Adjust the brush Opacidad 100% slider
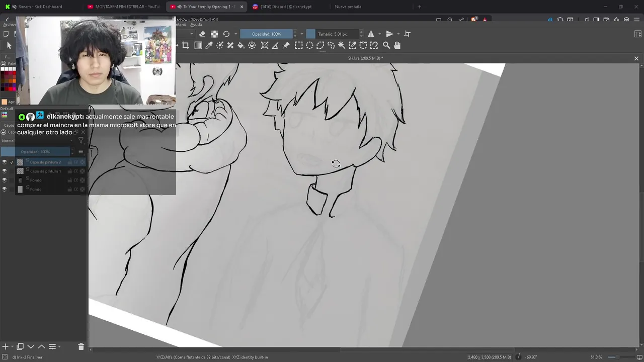644x362 pixels. click(266, 34)
